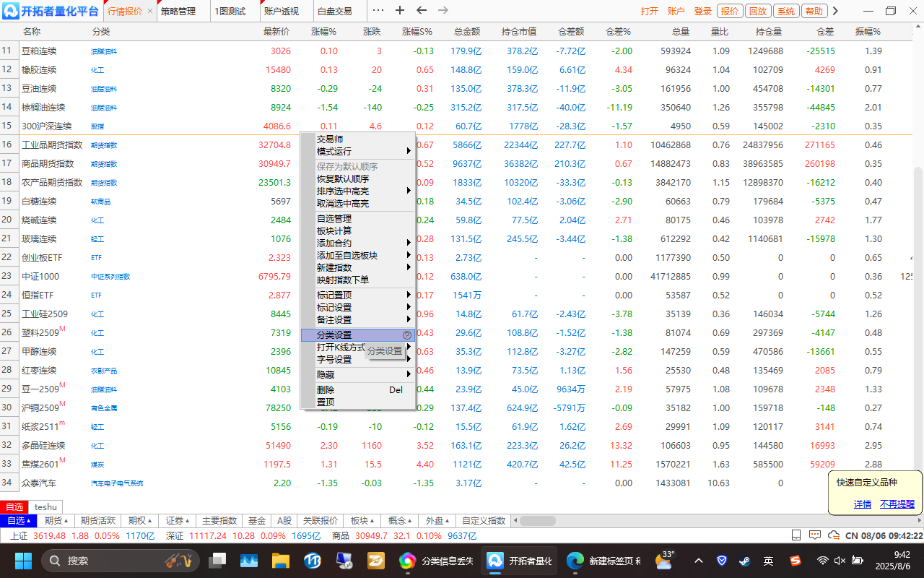The image size is (924, 578).
Task: Open 分类信息丢失 taskbar window
Action: [438, 561]
